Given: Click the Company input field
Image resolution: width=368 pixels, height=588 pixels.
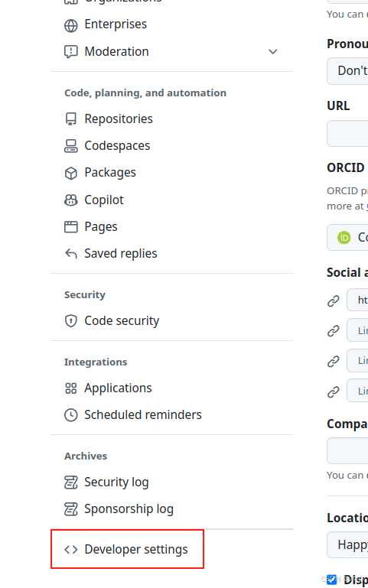Looking at the screenshot, I should pyautogui.click(x=347, y=451).
